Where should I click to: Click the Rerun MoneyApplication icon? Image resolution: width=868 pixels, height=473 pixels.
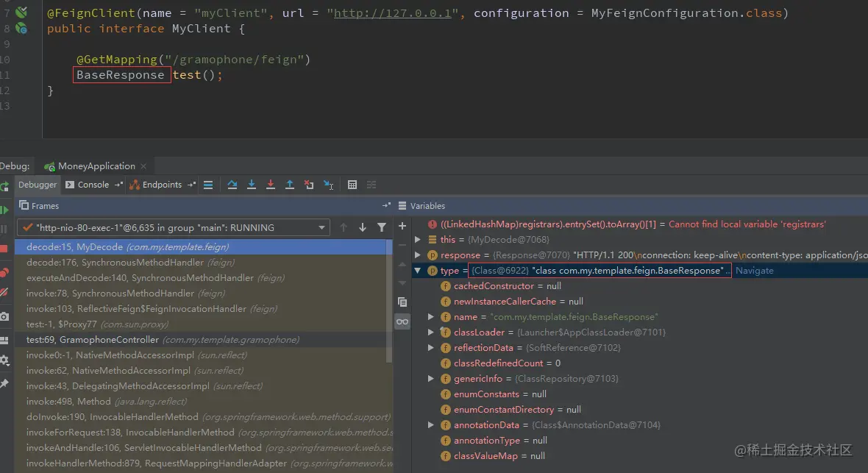(4, 187)
